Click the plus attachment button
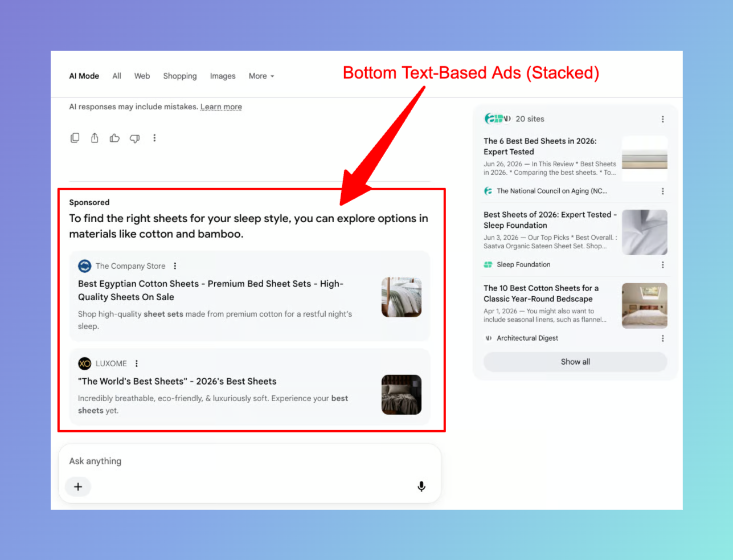 click(x=78, y=487)
